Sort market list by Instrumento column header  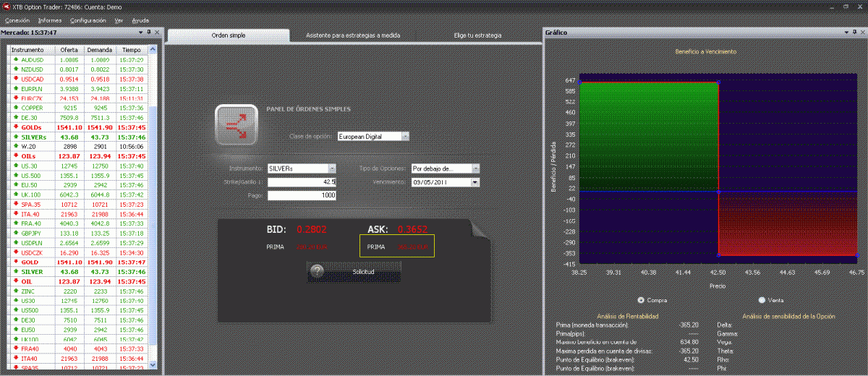(x=32, y=50)
